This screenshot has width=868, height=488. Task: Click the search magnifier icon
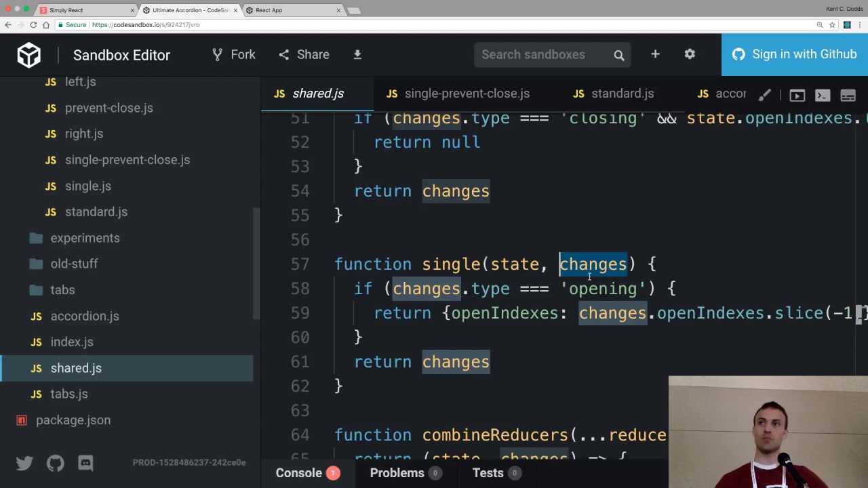click(619, 56)
